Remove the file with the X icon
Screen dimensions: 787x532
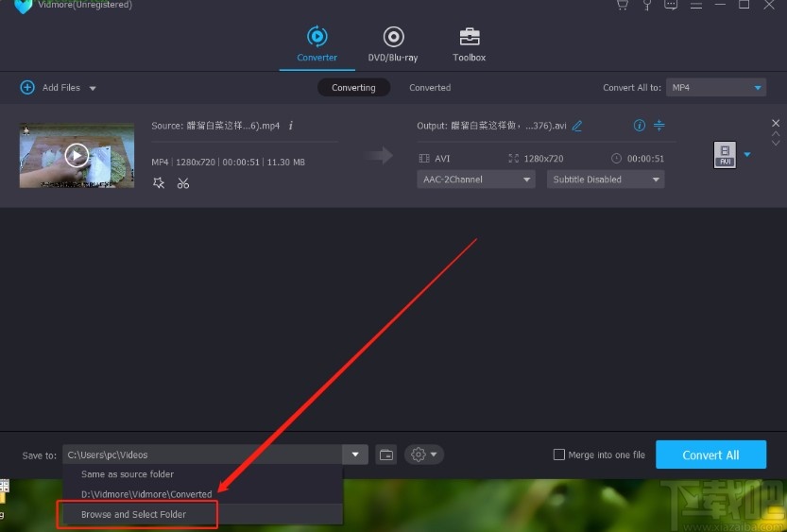[x=776, y=123]
